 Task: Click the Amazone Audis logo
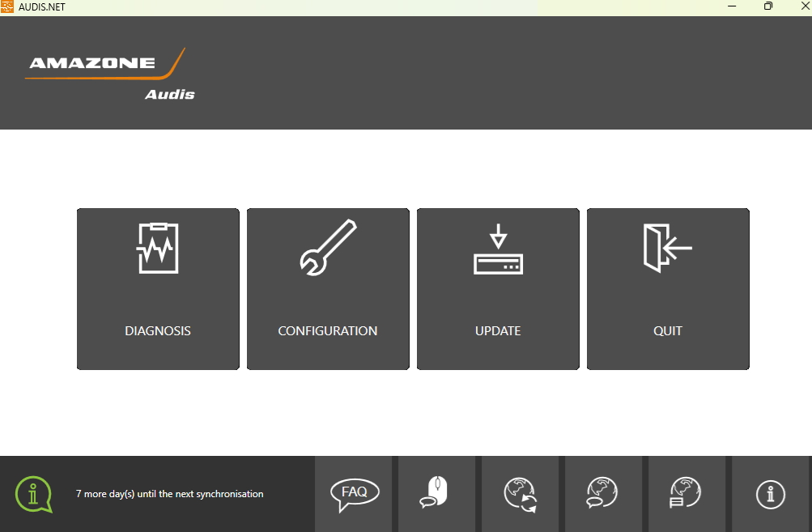click(110, 74)
